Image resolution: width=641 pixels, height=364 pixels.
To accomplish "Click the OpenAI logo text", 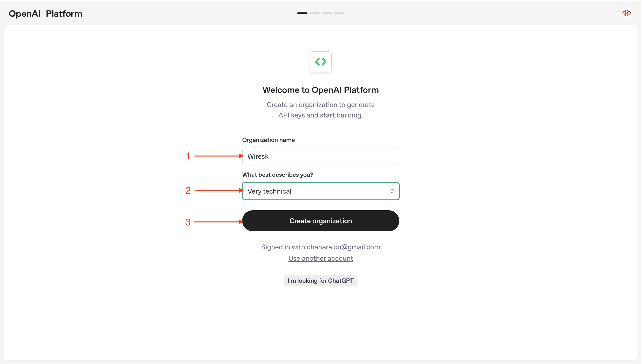I will [24, 14].
